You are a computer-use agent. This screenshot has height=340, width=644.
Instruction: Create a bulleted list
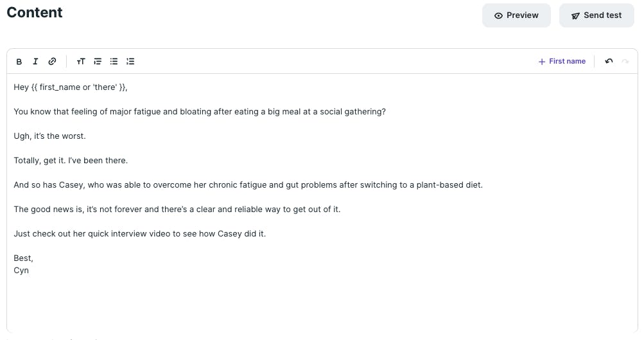point(114,62)
